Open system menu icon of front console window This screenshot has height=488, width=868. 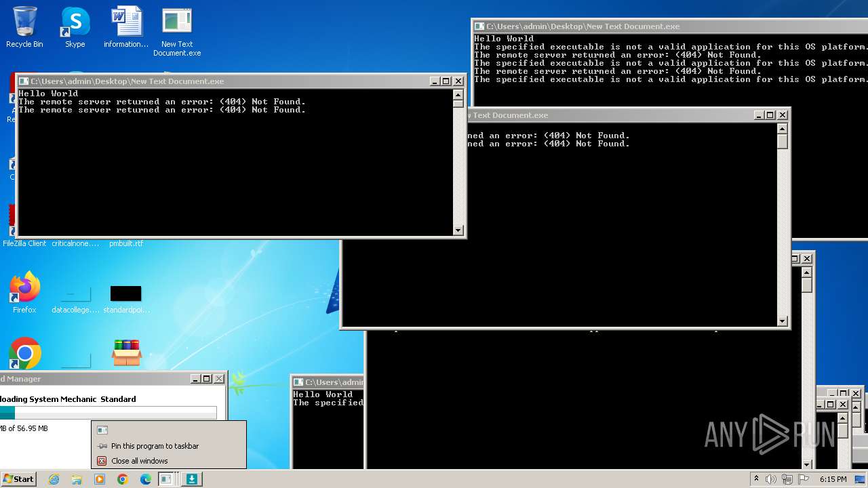tap(24, 81)
